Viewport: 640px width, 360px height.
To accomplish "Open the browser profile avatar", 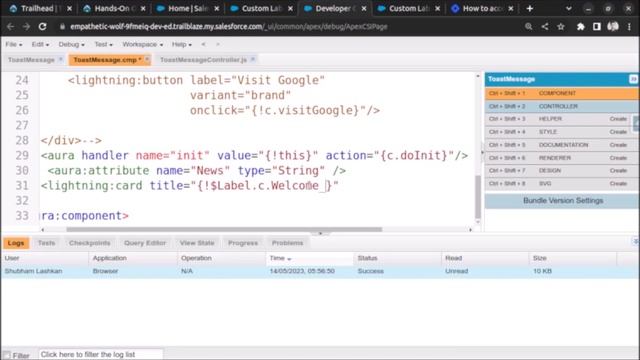I will (613, 27).
